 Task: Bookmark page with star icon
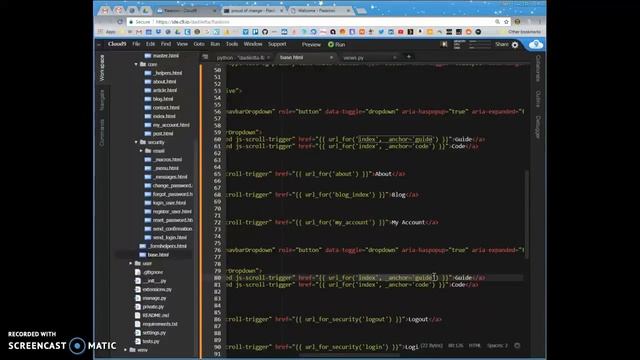(506, 22)
